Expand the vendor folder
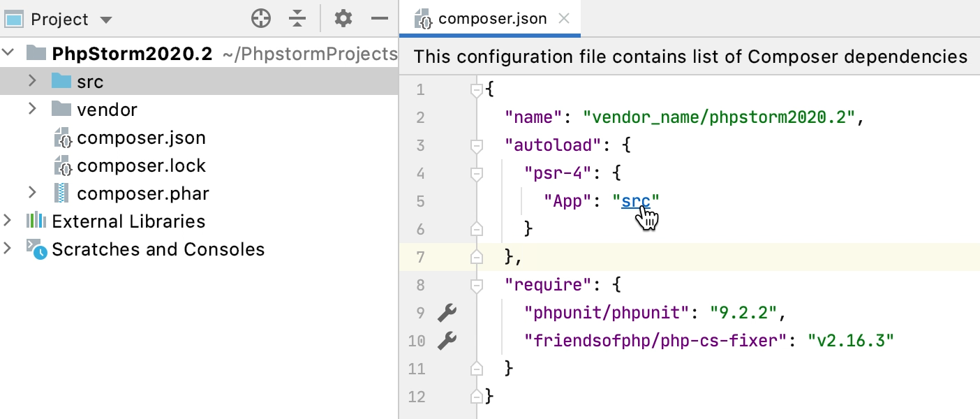 (x=31, y=109)
